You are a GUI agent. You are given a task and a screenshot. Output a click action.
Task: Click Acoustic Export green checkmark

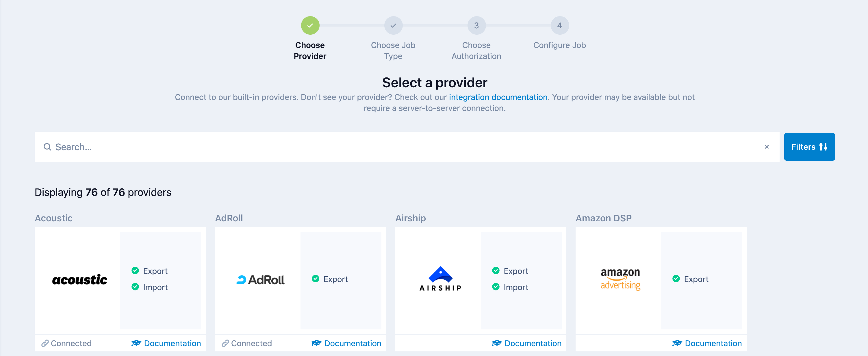coord(135,271)
